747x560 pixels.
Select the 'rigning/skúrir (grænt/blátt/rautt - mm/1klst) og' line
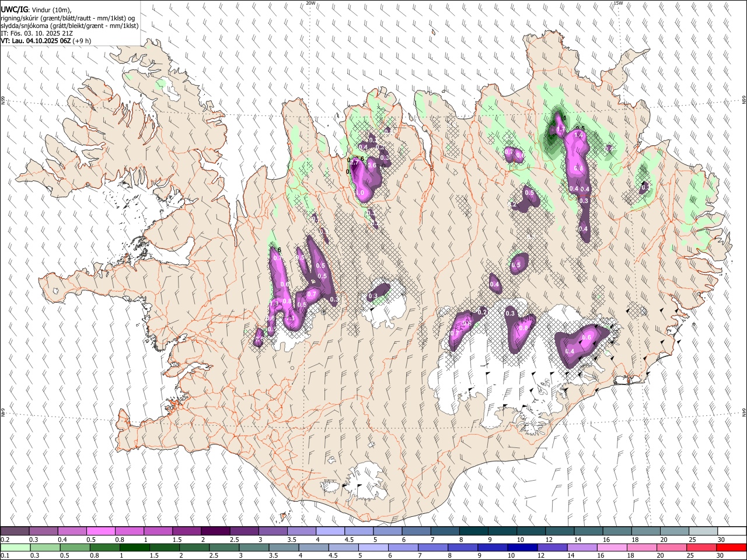[x=68, y=17]
